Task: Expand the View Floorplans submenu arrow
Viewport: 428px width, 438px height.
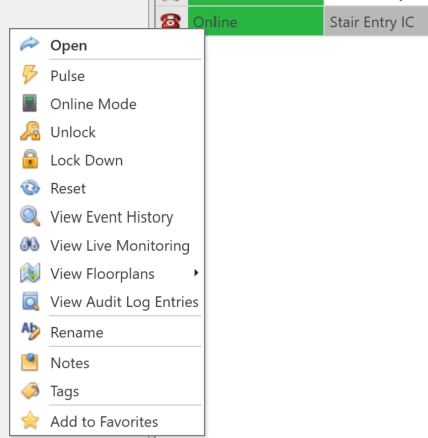Action: tap(196, 273)
